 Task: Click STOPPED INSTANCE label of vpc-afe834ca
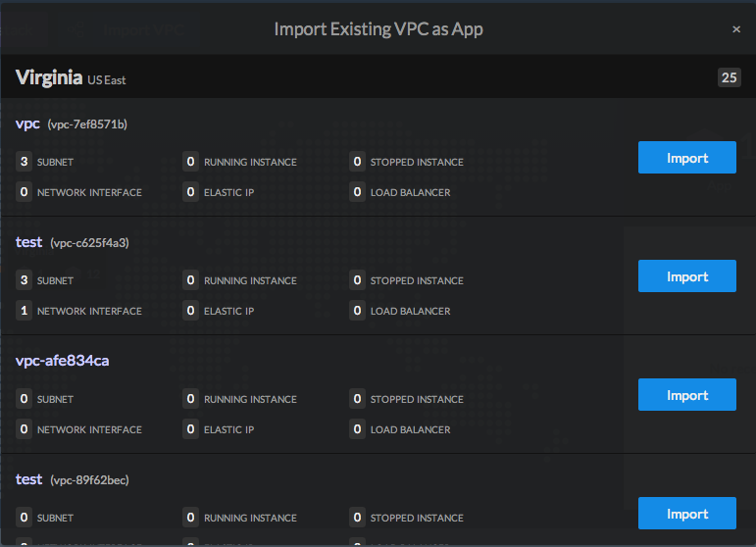[x=417, y=400]
